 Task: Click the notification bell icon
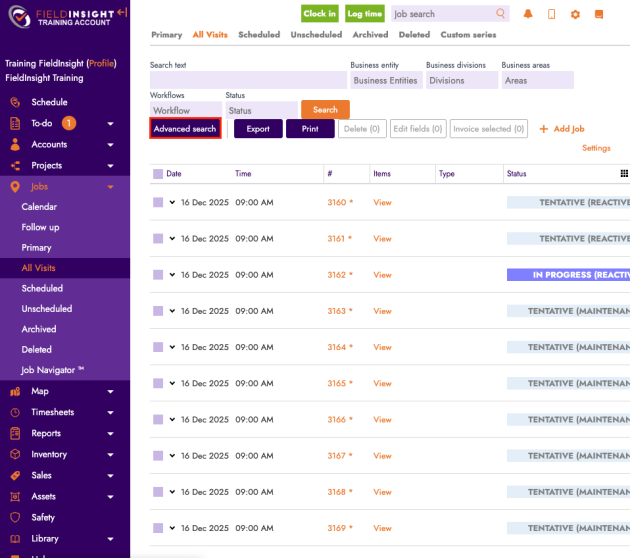[x=527, y=14]
